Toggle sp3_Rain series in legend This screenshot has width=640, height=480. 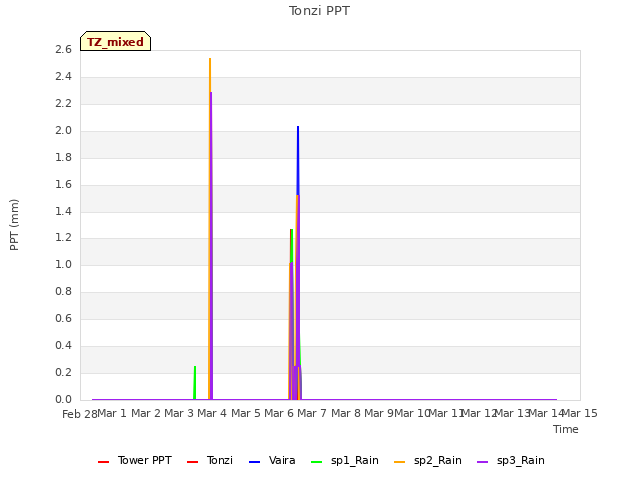tap(511, 460)
